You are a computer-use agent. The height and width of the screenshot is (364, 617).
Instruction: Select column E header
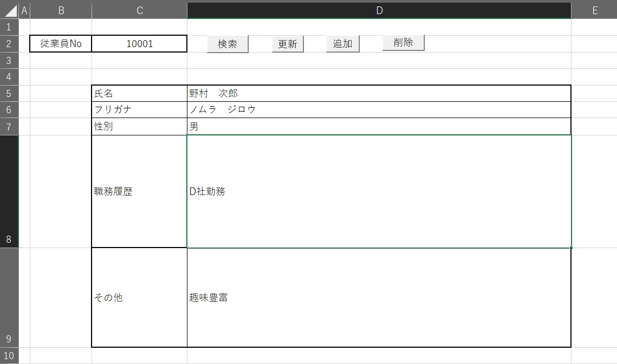(594, 10)
